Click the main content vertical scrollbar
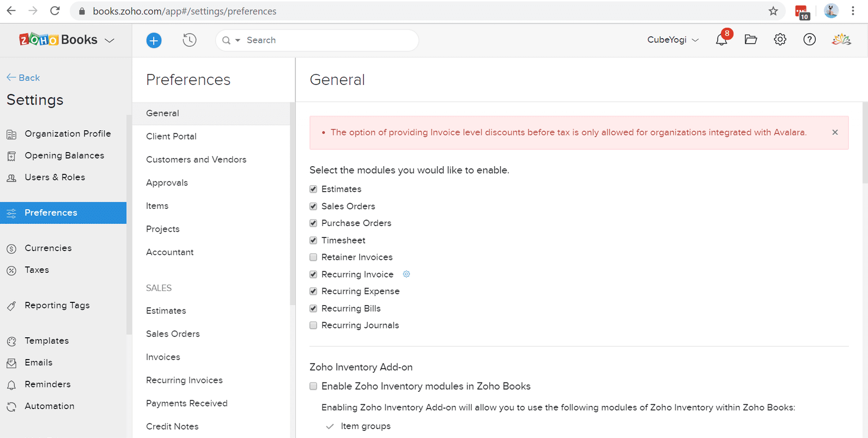This screenshot has height=438, width=868. click(865, 143)
